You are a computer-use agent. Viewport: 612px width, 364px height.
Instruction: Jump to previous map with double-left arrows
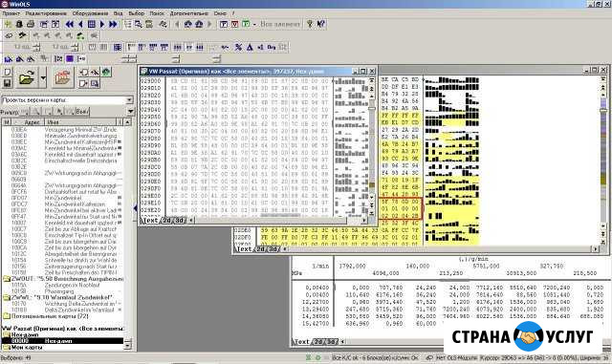click(70, 24)
